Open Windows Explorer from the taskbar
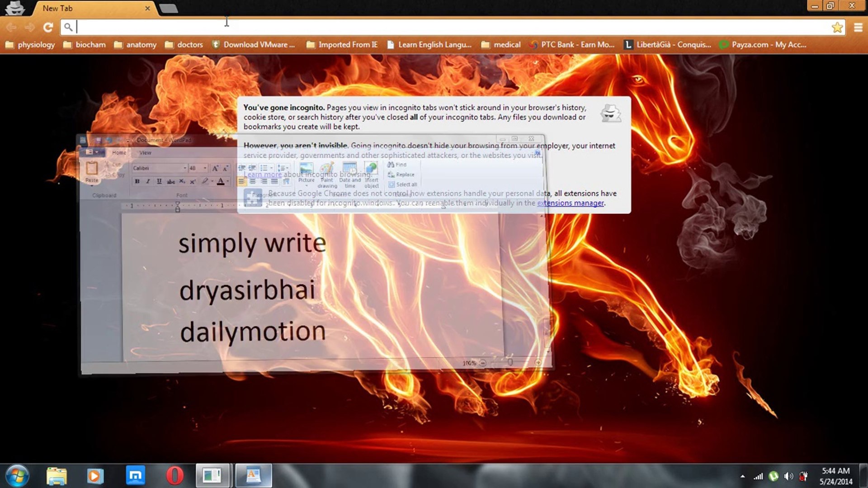868x488 pixels. coord(57,476)
